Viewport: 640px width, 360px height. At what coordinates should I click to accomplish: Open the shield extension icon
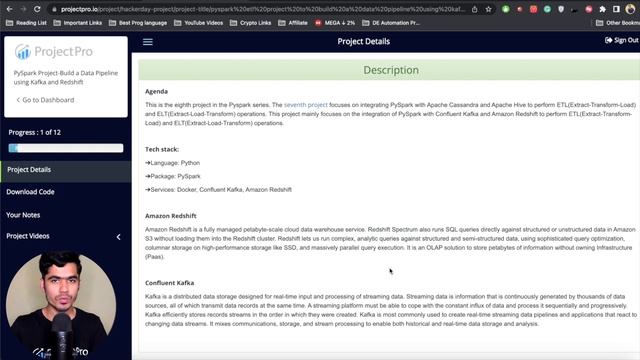coord(561,9)
